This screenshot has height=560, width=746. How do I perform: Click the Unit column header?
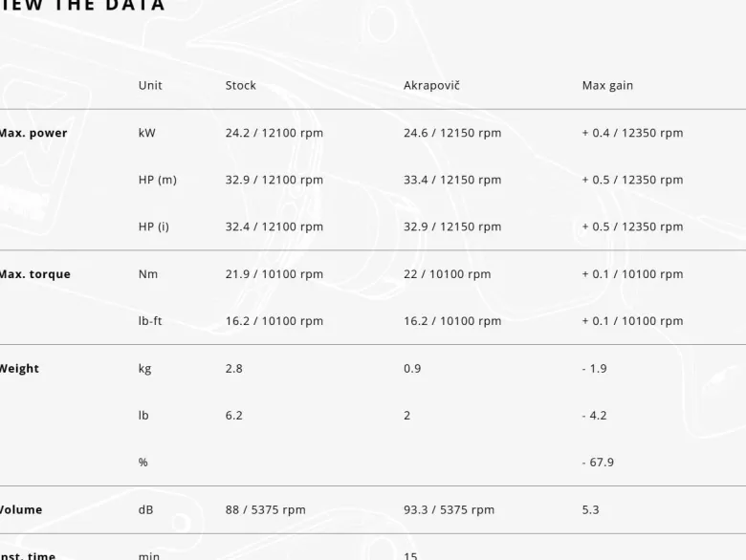150,86
